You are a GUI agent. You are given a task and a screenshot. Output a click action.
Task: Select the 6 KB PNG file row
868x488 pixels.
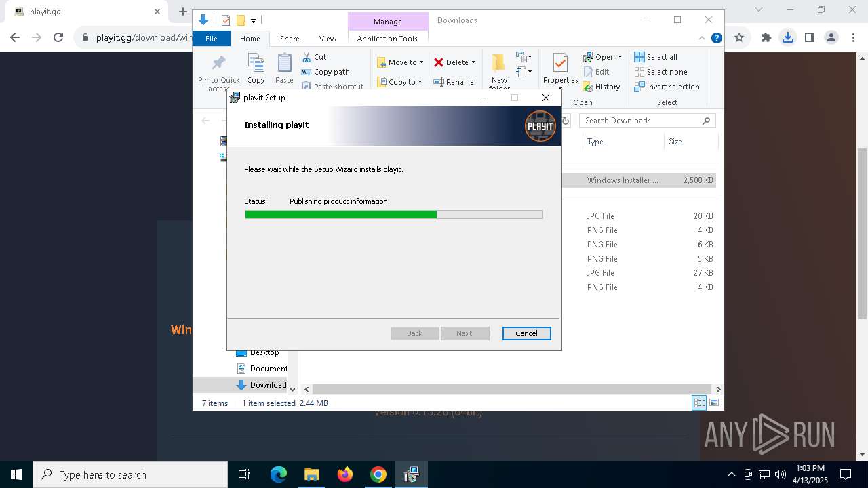(638, 245)
